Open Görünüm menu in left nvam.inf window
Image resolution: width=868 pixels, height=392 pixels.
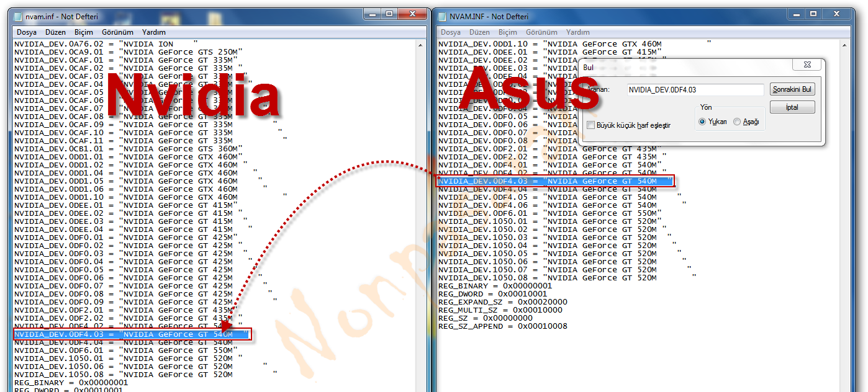118,32
